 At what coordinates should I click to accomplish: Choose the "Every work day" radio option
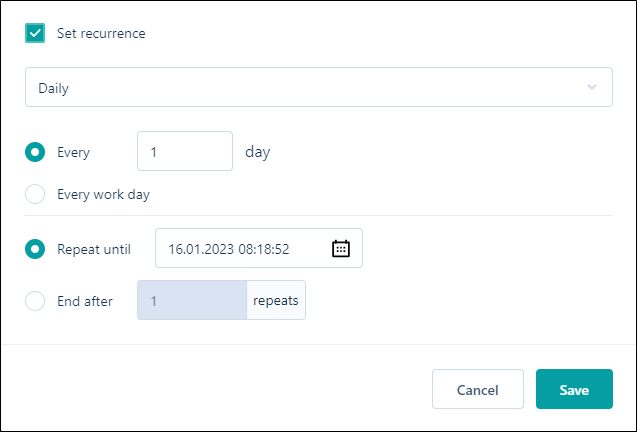pos(35,194)
